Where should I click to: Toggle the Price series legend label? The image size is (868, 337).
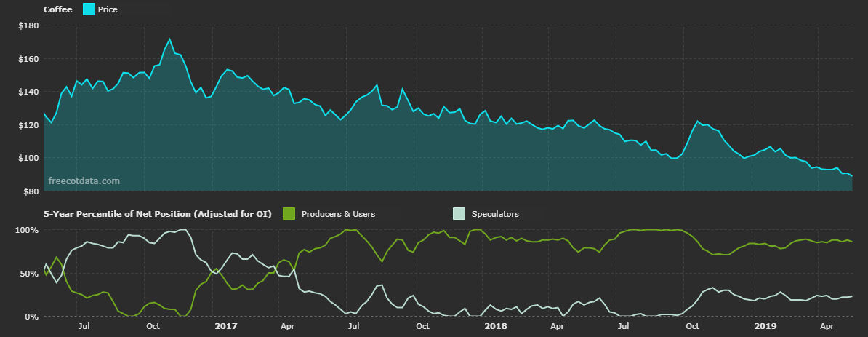pos(108,9)
